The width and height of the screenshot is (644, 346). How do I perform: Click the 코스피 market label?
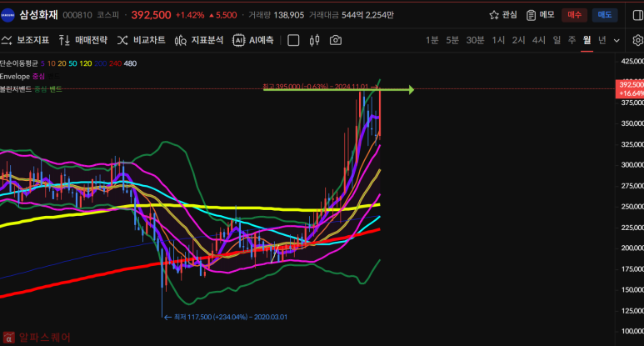coord(107,15)
